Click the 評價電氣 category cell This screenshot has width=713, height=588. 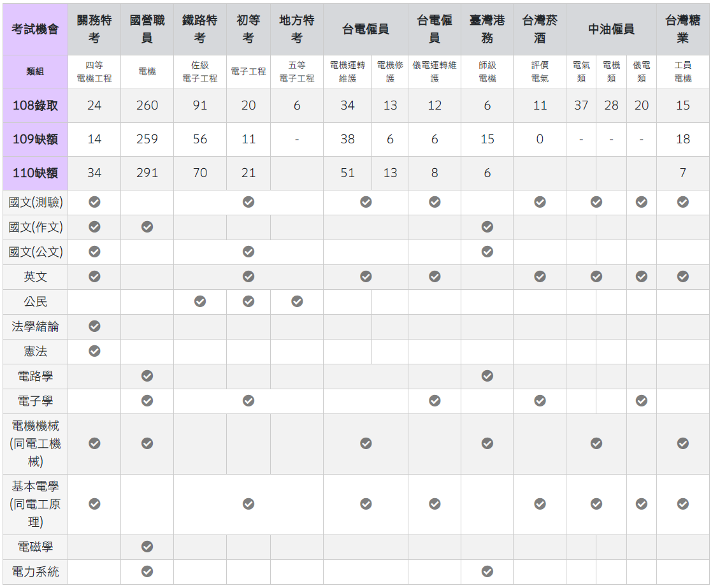point(540,72)
